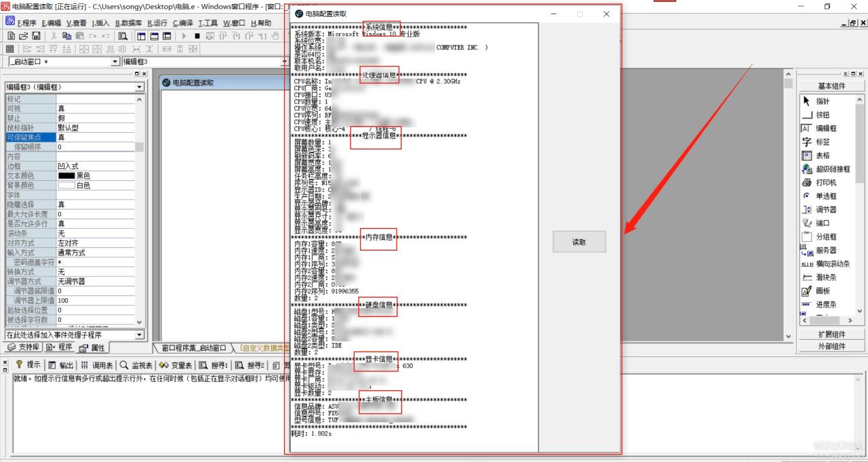Open the event handler selection dropdown
Viewport: 868px width, 462px height.
coord(139,333)
